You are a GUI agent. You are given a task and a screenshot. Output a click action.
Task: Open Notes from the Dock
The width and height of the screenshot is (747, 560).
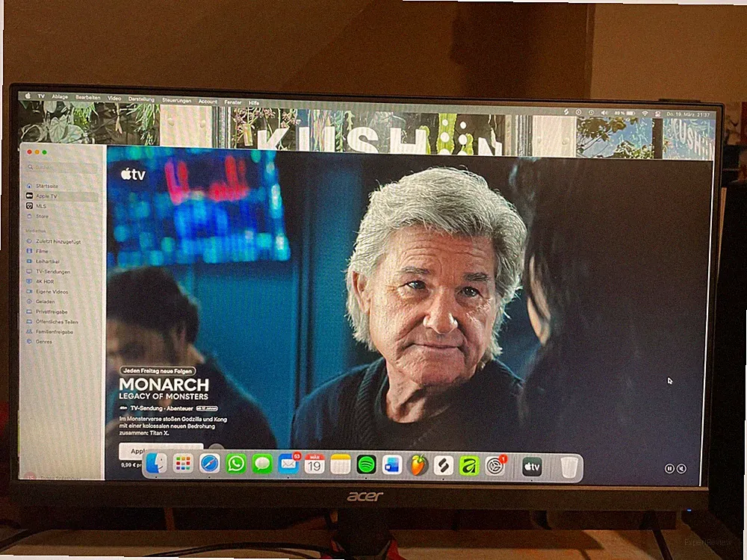(x=340, y=464)
